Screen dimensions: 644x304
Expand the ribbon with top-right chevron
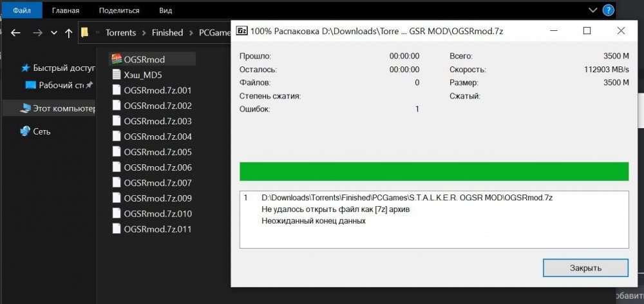pyautogui.click(x=593, y=10)
